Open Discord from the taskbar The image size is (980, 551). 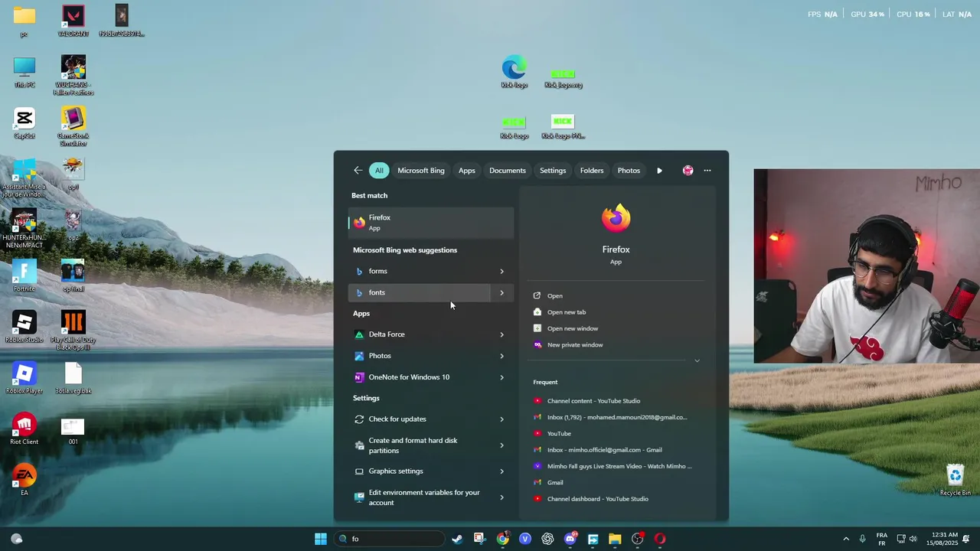click(570, 539)
